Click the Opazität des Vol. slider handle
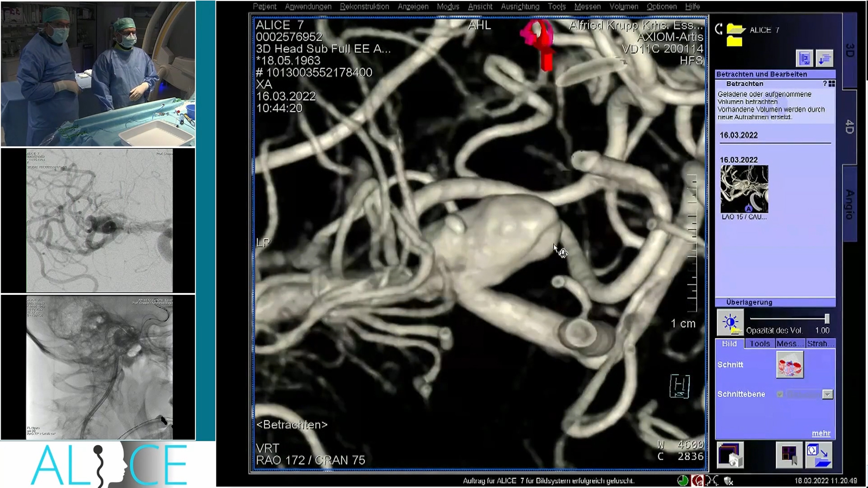The image size is (868, 488). coord(827,319)
